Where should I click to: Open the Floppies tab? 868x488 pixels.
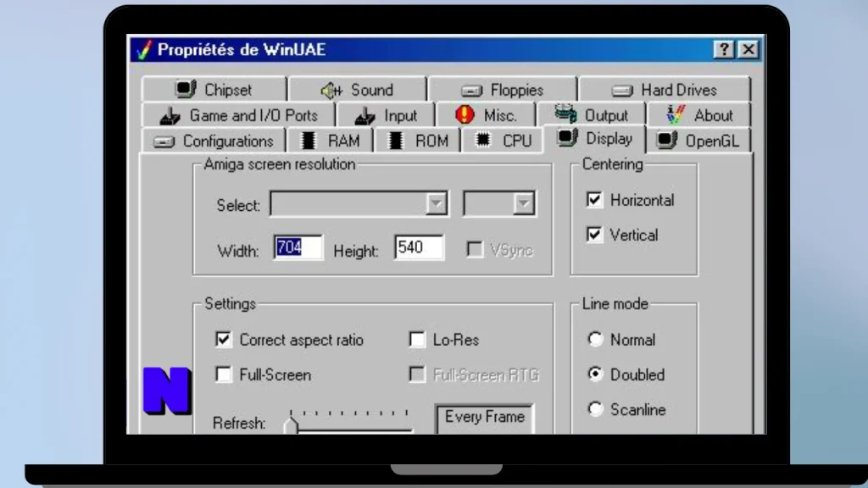pos(503,90)
